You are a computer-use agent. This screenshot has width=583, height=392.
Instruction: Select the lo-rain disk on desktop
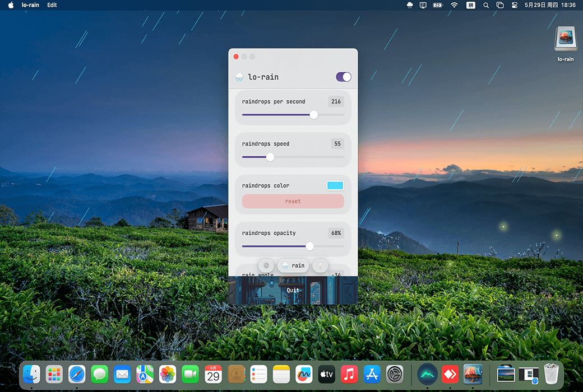pyautogui.click(x=566, y=44)
